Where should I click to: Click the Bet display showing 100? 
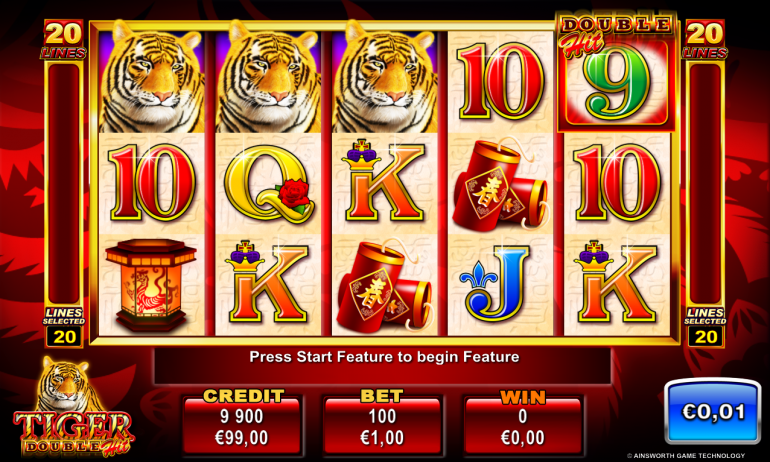(x=382, y=421)
